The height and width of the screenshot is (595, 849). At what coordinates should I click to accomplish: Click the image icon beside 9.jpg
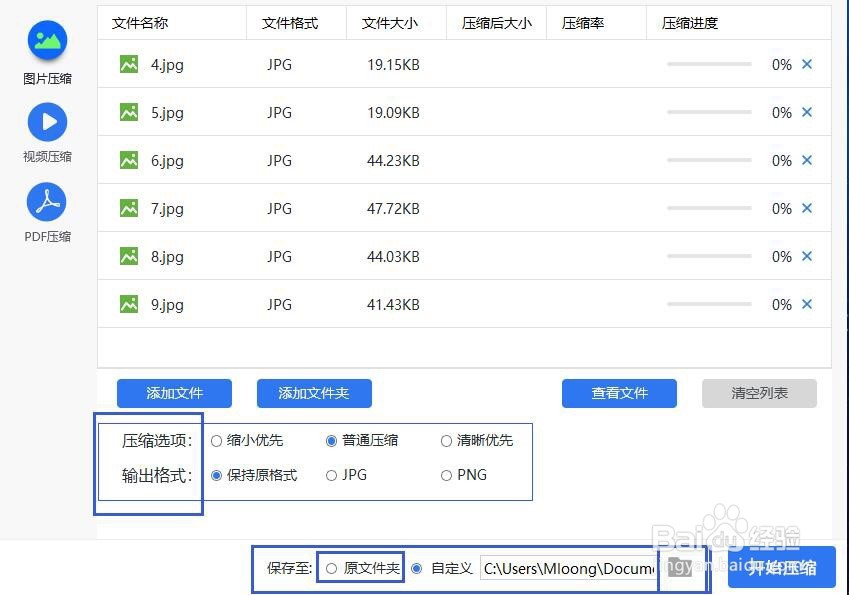tap(128, 304)
